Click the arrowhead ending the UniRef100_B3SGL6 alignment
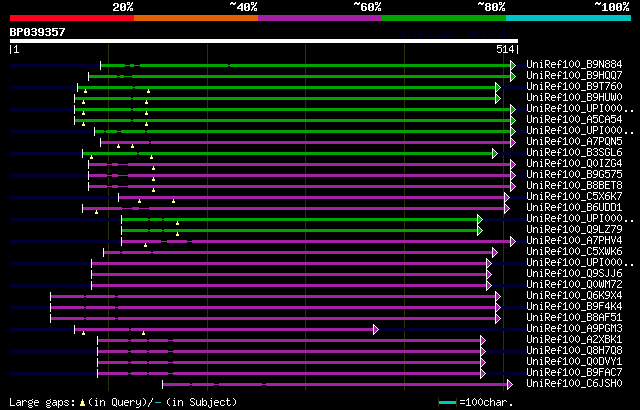 [x=495, y=153]
